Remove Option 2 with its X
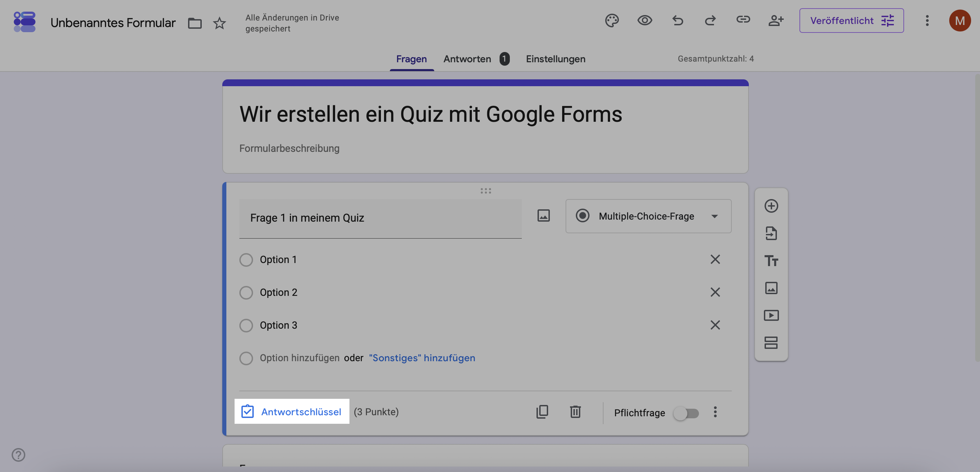Image resolution: width=980 pixels, height=472 pixels. tap(715, 292)
